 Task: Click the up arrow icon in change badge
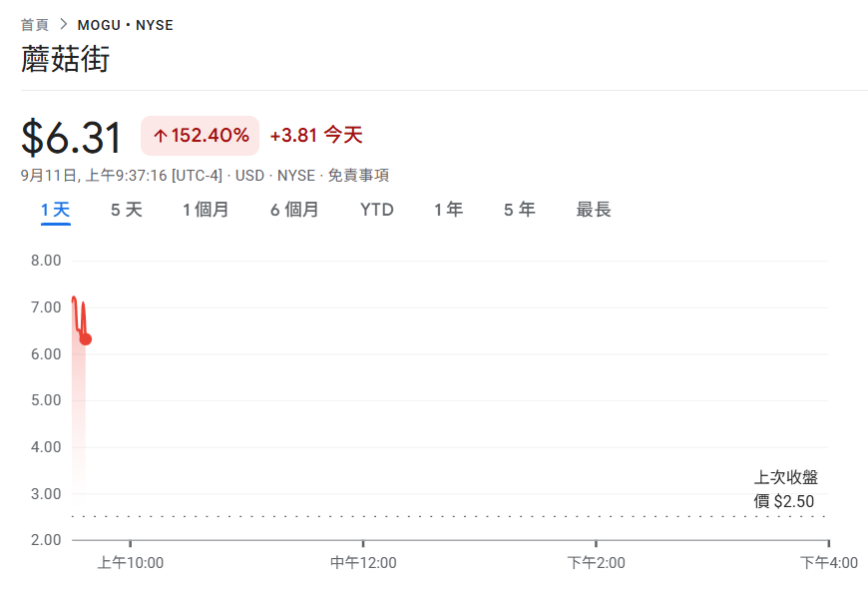point(160,136)
